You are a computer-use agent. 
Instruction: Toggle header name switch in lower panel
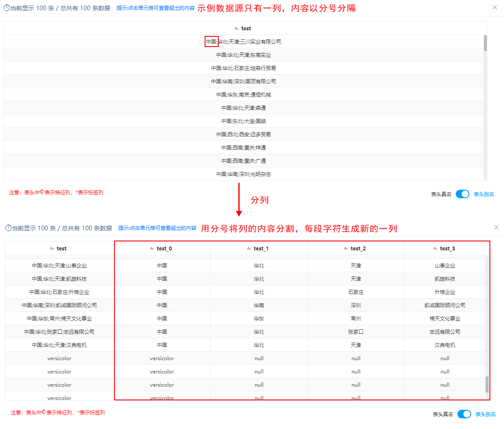coord(464,414)
